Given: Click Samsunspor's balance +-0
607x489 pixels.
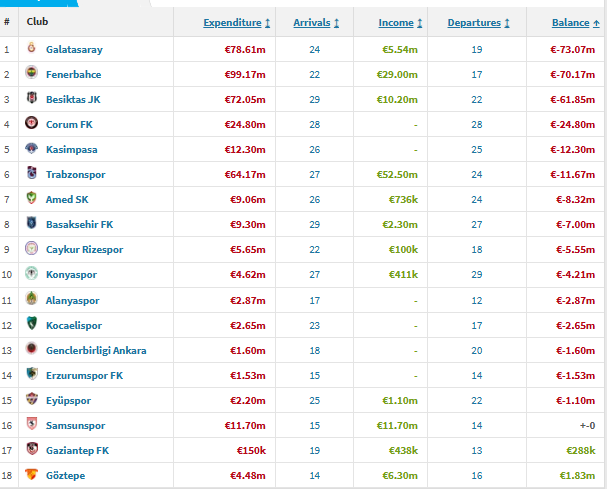Looking at the screenshot, I should [x=587, y=426].
